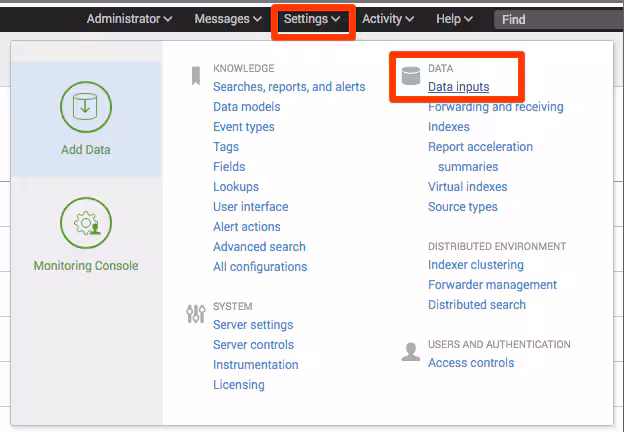Go to Event types
This screenshot has width=624, height=432.
click(244, 126)
